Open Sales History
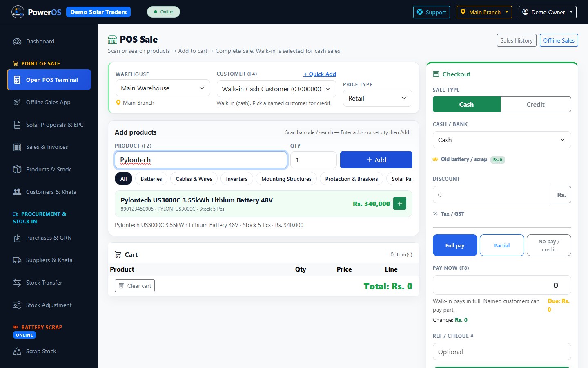Screen dimensions: 588x368 tap(517, 40)
